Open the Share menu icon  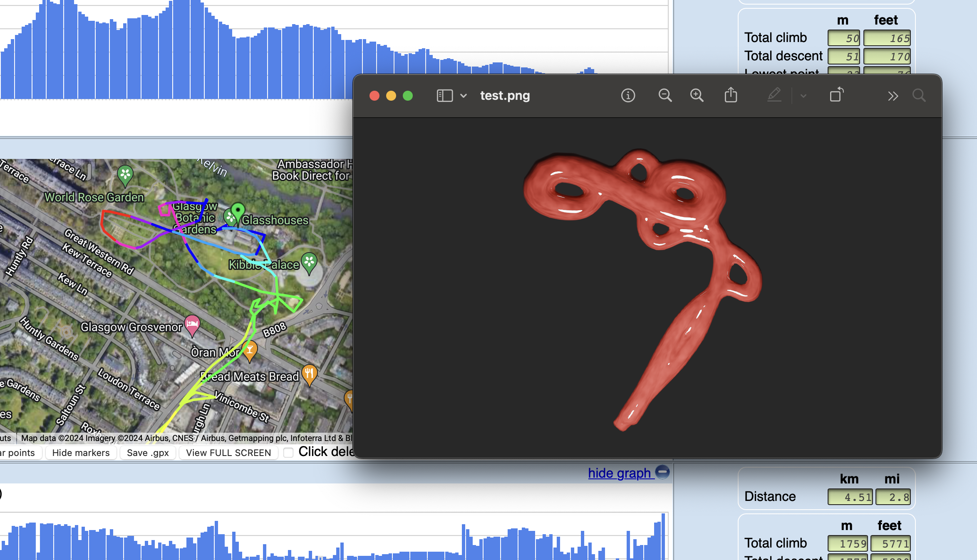[731, 95]
